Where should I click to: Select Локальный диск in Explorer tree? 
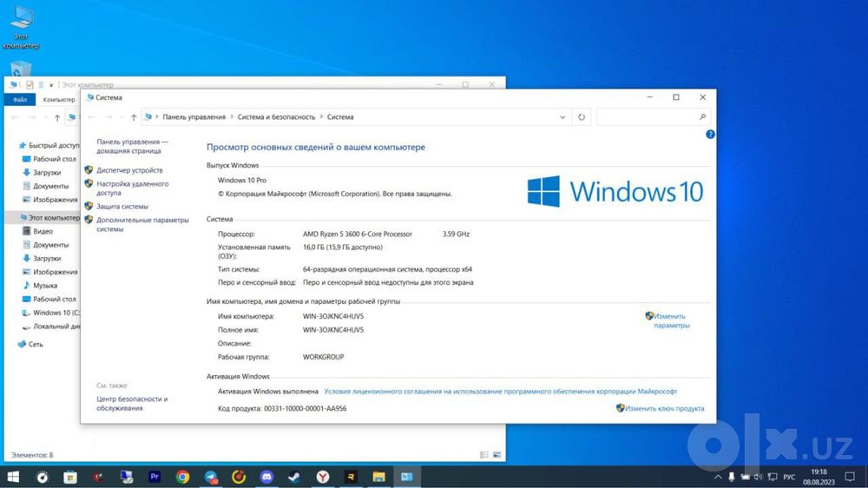click(x=56, y=326)
